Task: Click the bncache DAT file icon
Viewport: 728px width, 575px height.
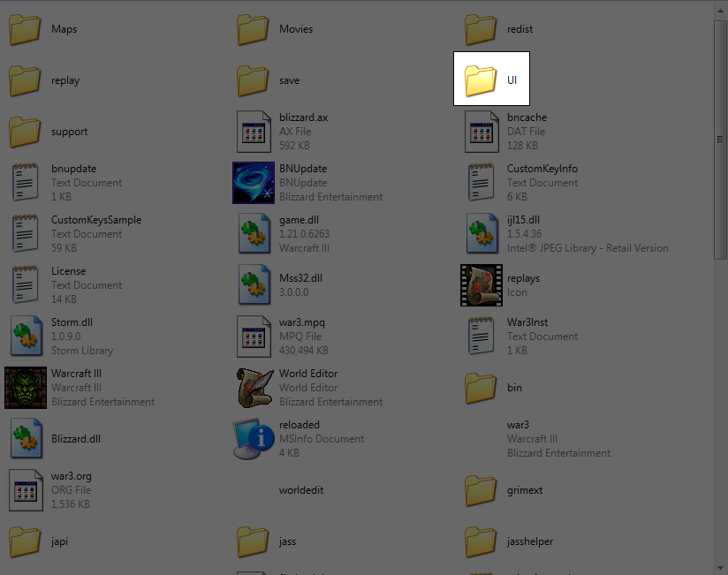Action: point(482,132)
